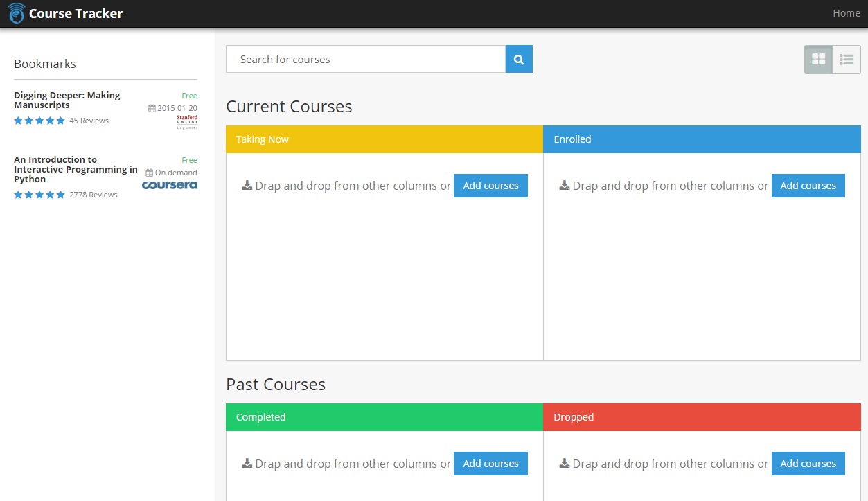Click star rating of Python programming course
The width and height of the screenshot is (868, 501).
(39, 195)
